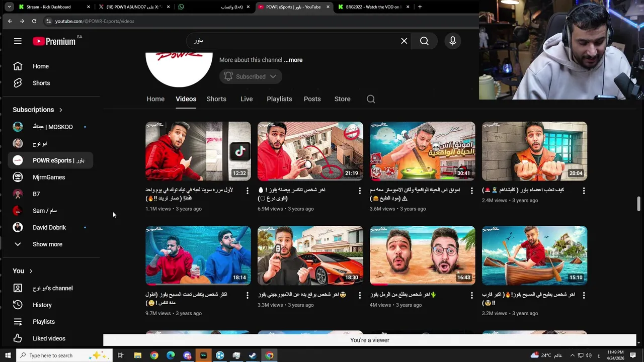644x362 pixels.
Task: Open options menu for 18:14 video
Action: click(247, 295)
